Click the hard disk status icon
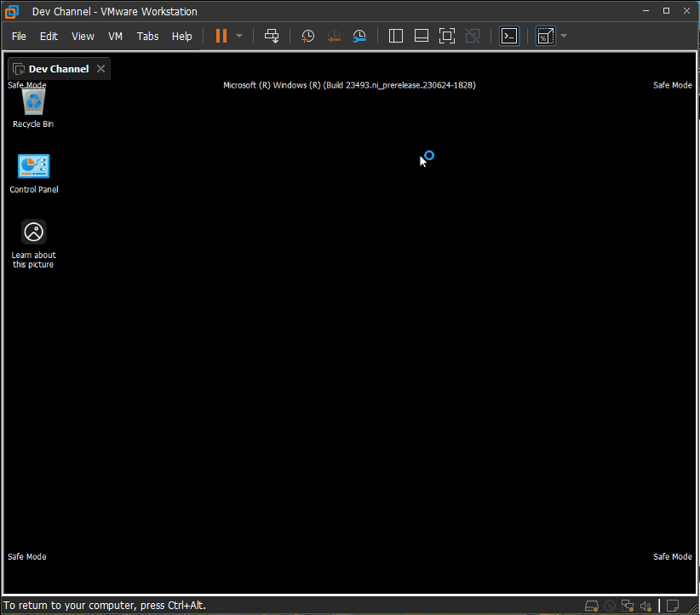Viewport: 700px width, 615px height. [x=592, y=606]
